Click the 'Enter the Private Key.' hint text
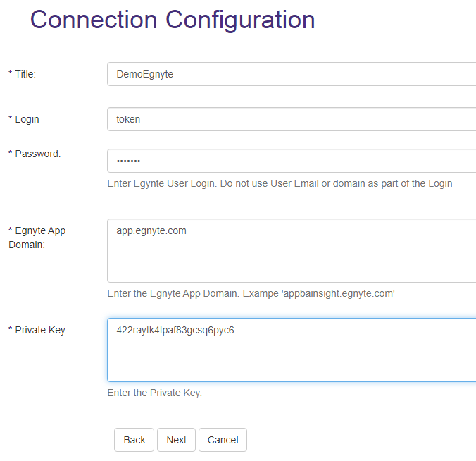The height and width of the screenshot is (461, 476). pos(154,393)
